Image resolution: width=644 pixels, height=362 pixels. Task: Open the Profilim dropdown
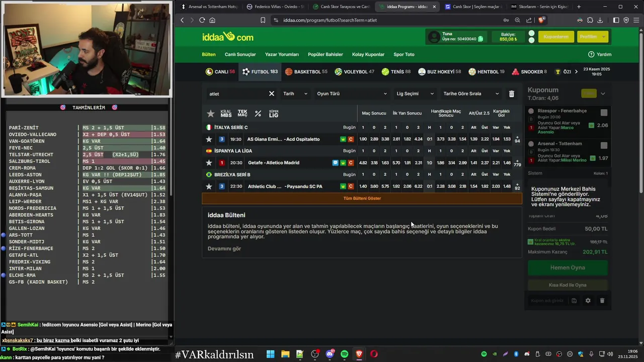[592, 37]
